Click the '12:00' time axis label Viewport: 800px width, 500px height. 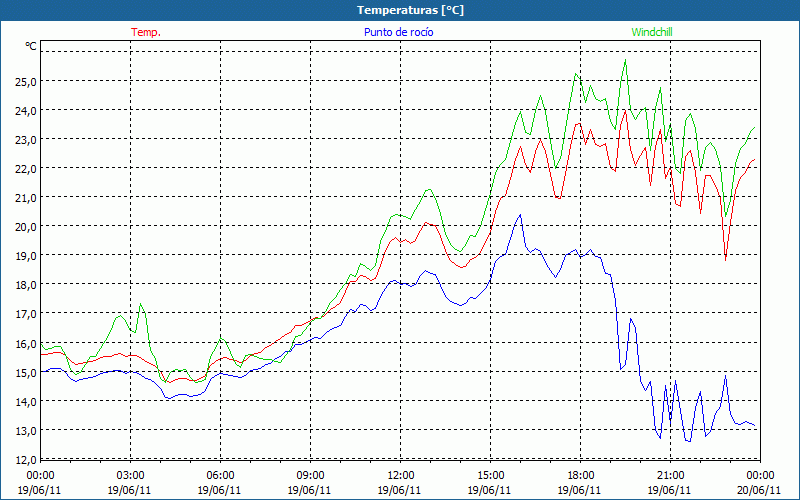(x=400, y=476)
